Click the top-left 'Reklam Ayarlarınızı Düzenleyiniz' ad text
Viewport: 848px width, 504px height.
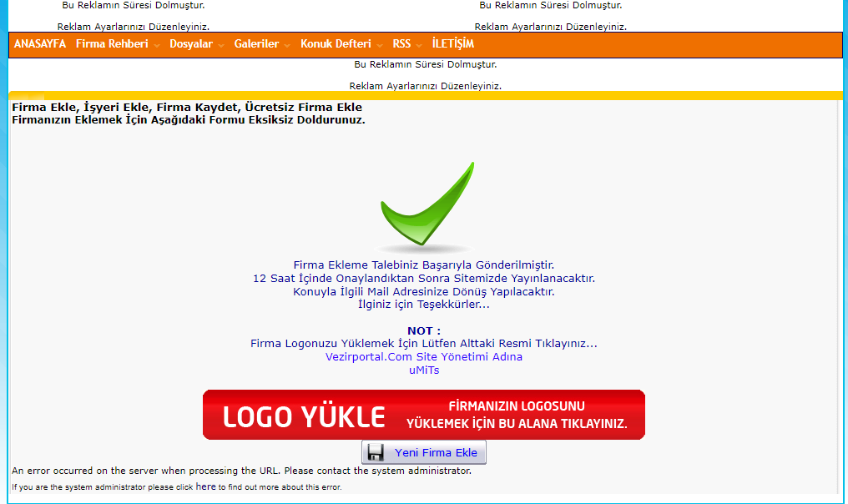click(x=133, y=27)
